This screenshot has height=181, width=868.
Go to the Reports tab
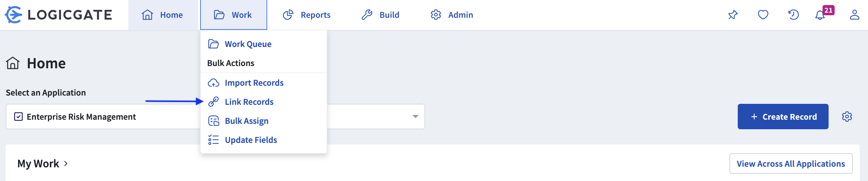pyautogui.click(x=307, y=15)
